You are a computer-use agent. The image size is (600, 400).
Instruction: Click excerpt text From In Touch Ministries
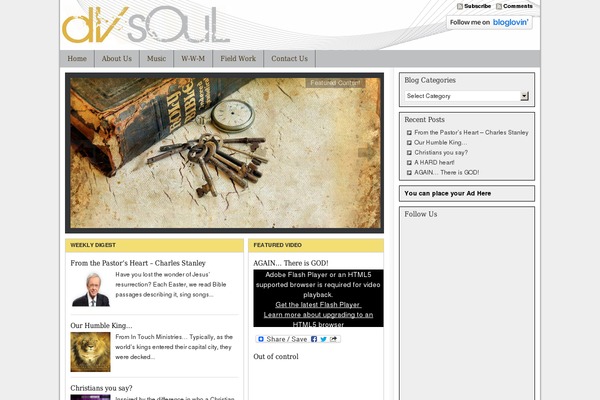click(174, 347)
